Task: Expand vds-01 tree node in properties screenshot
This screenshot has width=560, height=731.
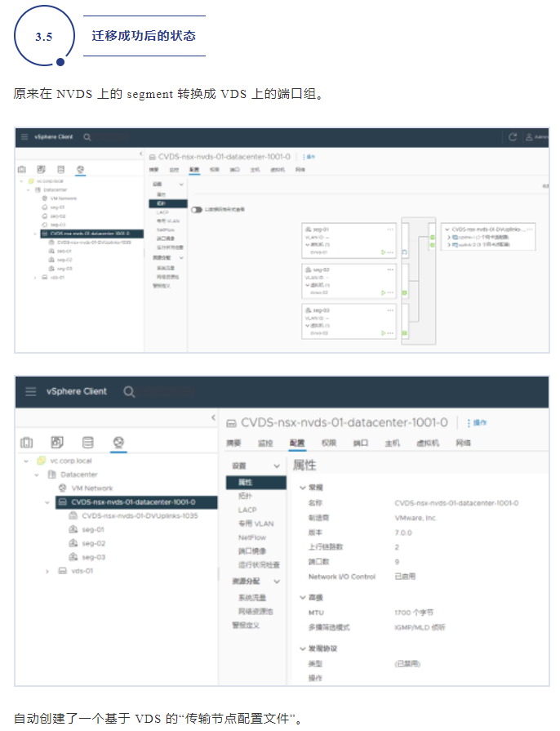Action: click(x=47, y=571)
